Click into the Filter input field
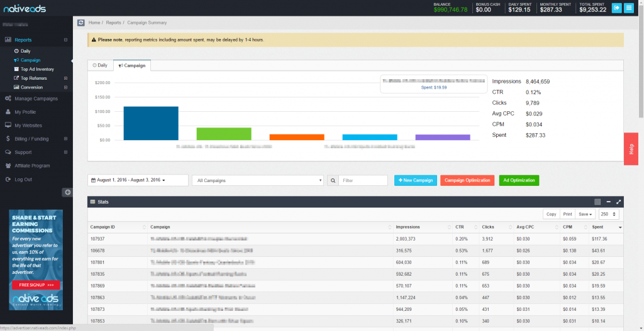The height and width of the screenshot is (331, 644). pos(363,180)
